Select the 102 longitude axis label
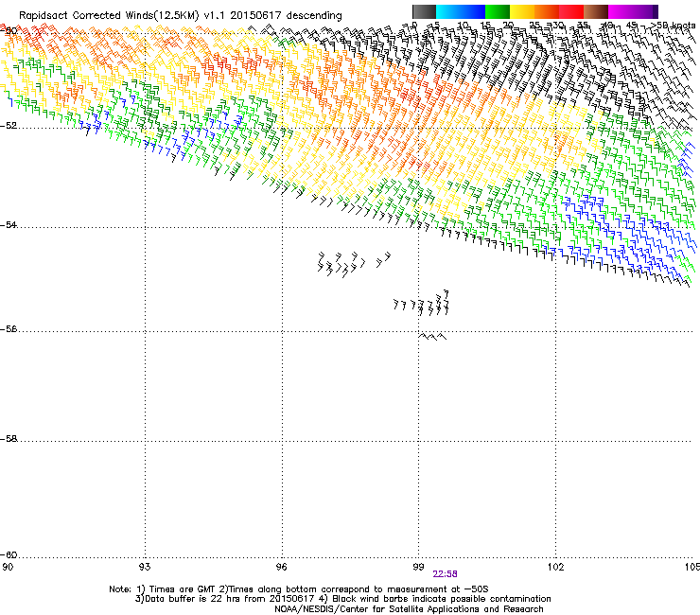The width and height of the screenshot is (700, 615). point(555,567)
